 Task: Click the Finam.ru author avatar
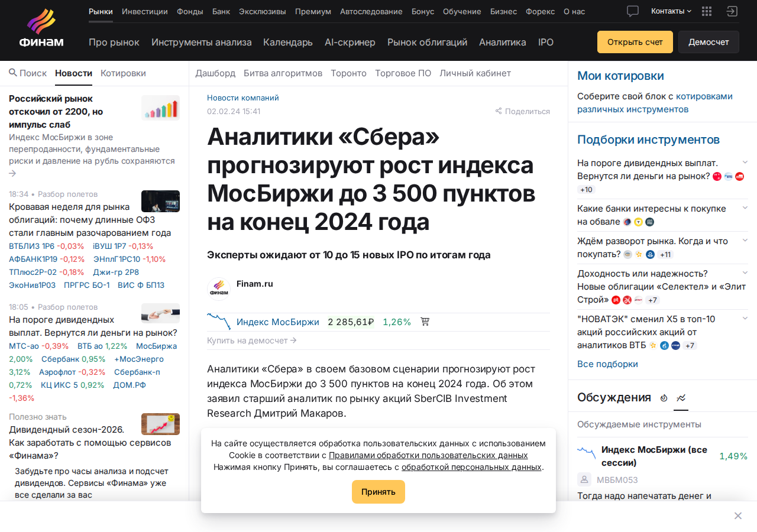219,289
